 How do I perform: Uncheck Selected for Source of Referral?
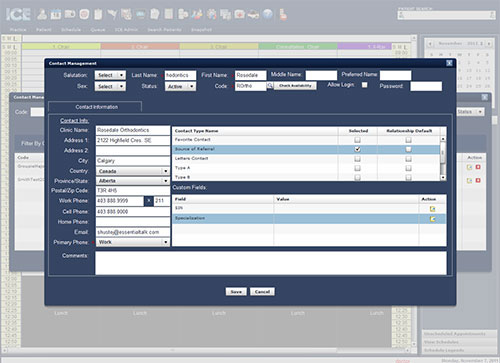tap(357, 149)
